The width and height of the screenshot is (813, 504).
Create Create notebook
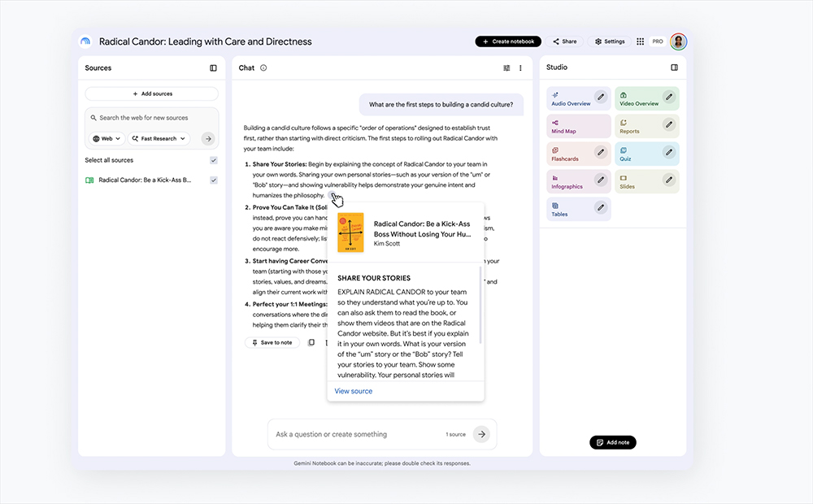click(x=508, y=41)
